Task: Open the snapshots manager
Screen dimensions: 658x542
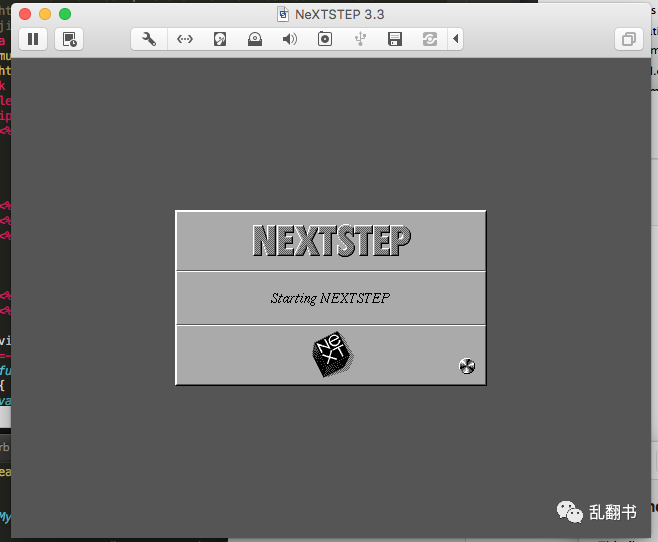Action: [x=69, y=39]
